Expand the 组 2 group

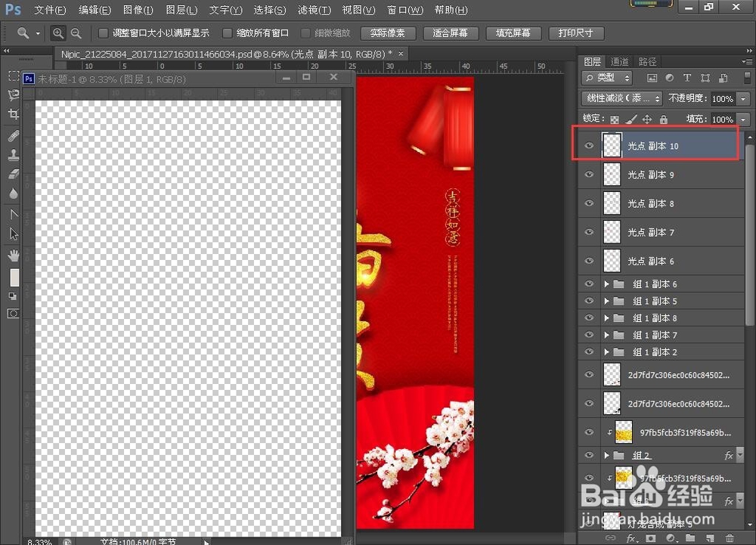pos(606,455)
